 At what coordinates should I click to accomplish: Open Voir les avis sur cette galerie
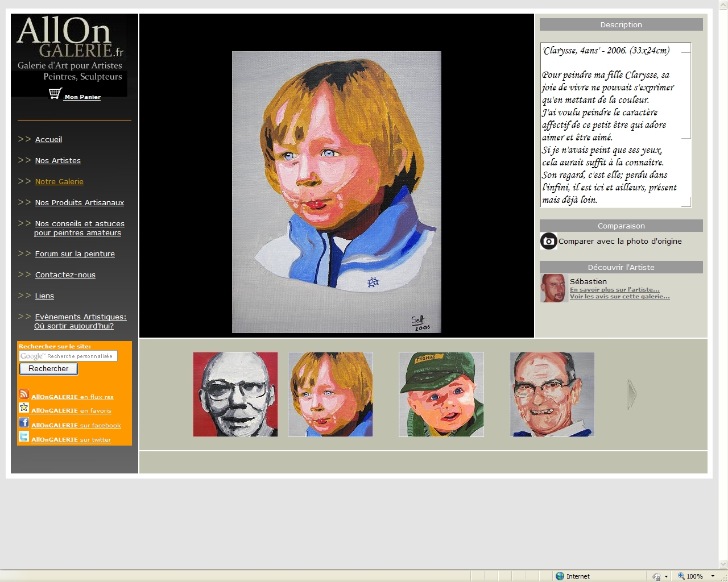pyautogui.click(x=619, y=297)
